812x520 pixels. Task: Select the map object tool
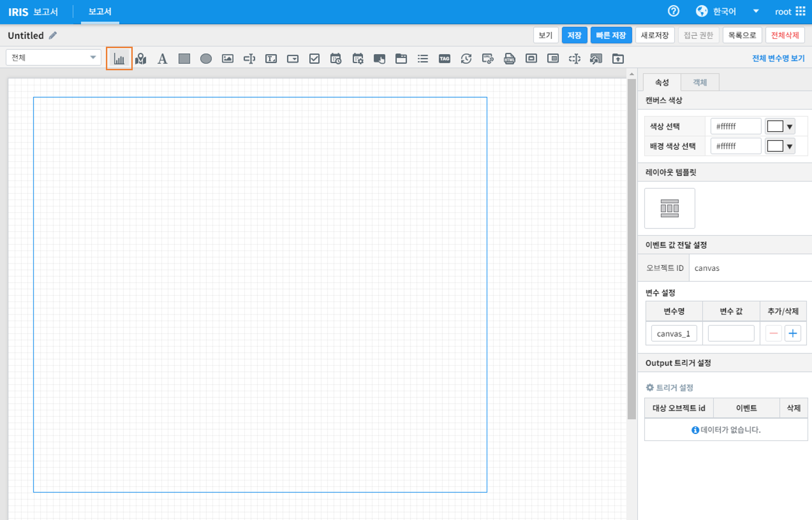141,59
